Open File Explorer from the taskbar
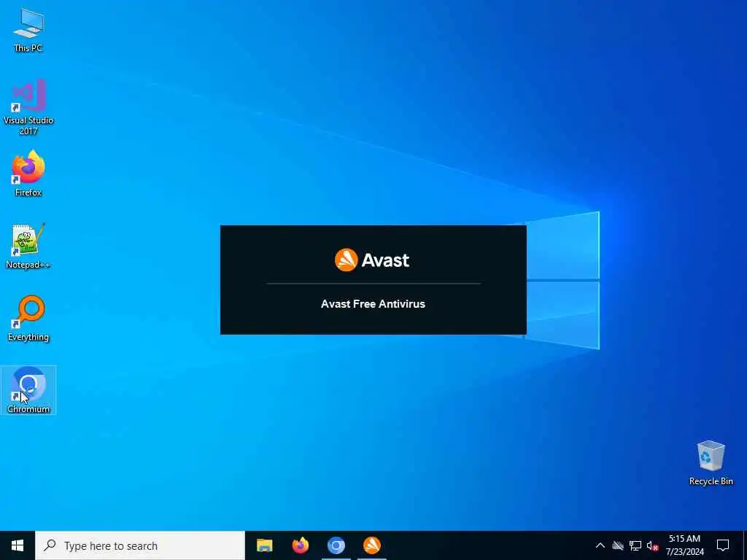Screen dimensions: 747x560 pyautogui.click(x=264, y=545)
